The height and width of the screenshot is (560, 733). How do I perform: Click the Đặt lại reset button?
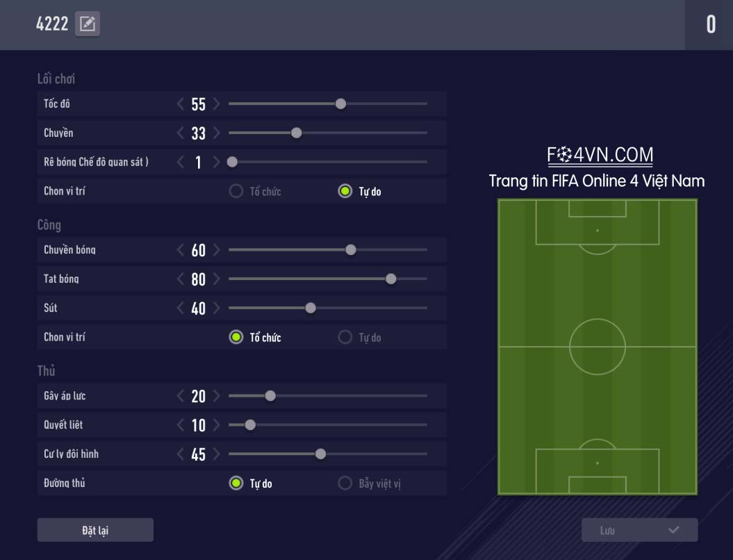coord(95,530)
